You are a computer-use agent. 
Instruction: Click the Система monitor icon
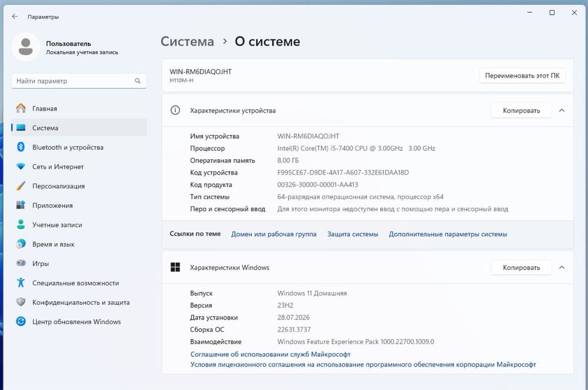click(21, 128)
